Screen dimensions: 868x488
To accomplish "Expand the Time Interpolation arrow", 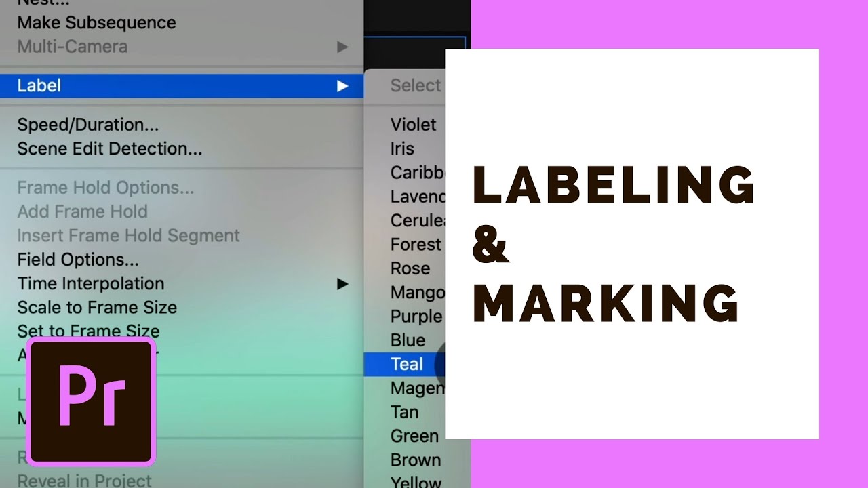I will (342, 284).
